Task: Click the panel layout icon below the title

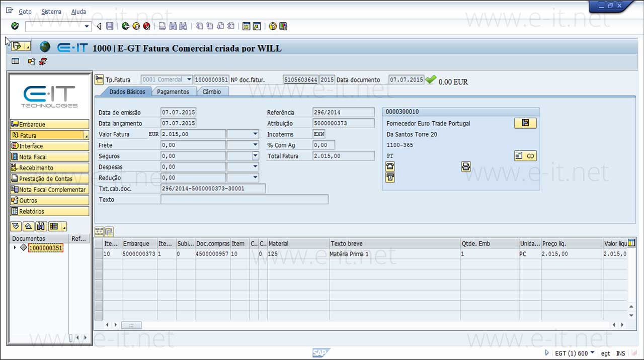Action: (x=16, y=61)
